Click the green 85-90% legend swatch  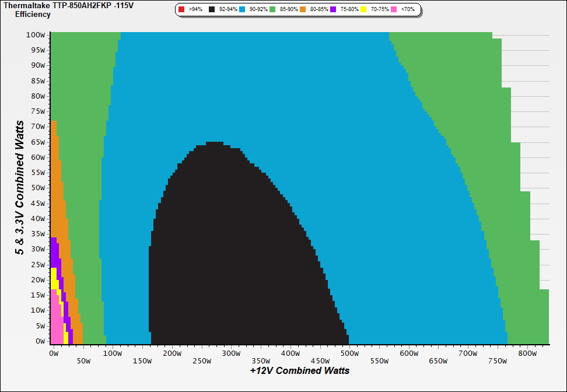273,10
